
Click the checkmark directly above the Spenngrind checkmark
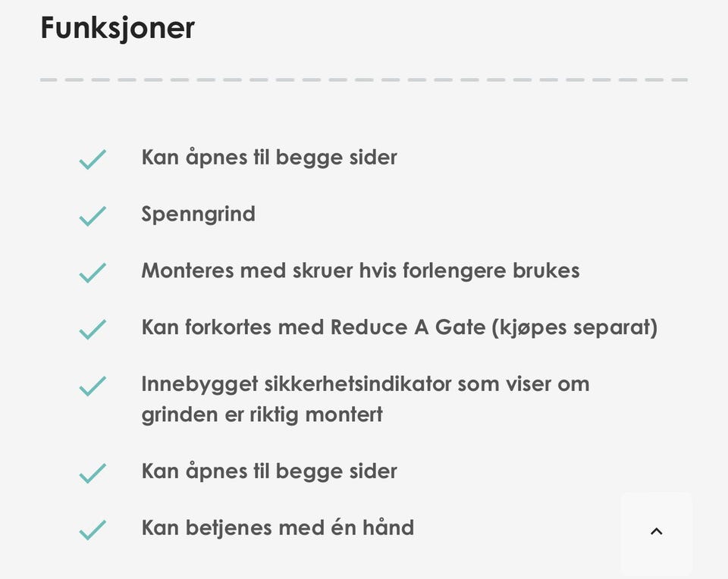pyautogui.click(x=93, y=160)
